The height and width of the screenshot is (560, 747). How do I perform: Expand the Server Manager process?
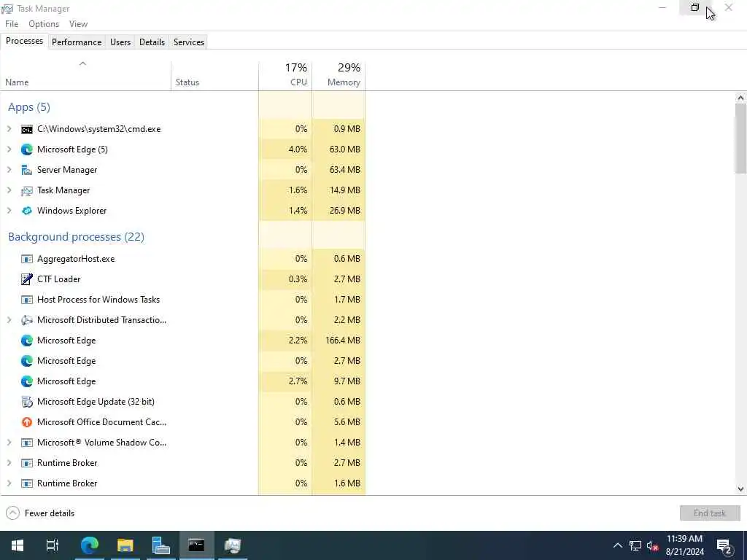coord(9,170)
